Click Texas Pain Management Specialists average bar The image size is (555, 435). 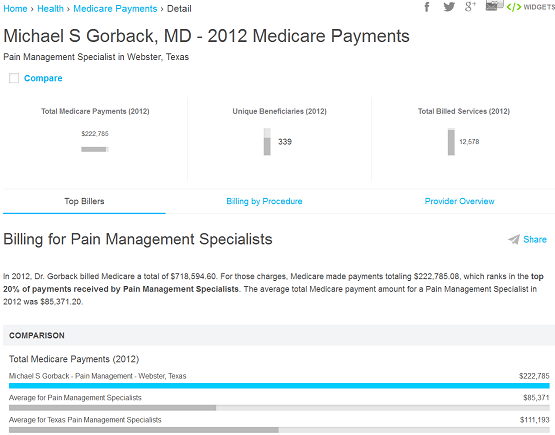pos(279,430)
